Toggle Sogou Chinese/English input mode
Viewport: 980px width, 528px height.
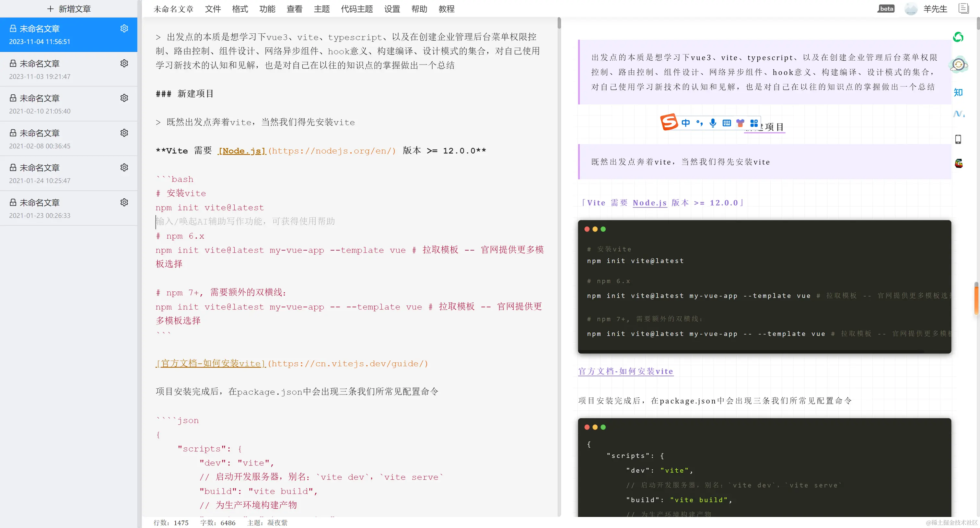point(685,123)
